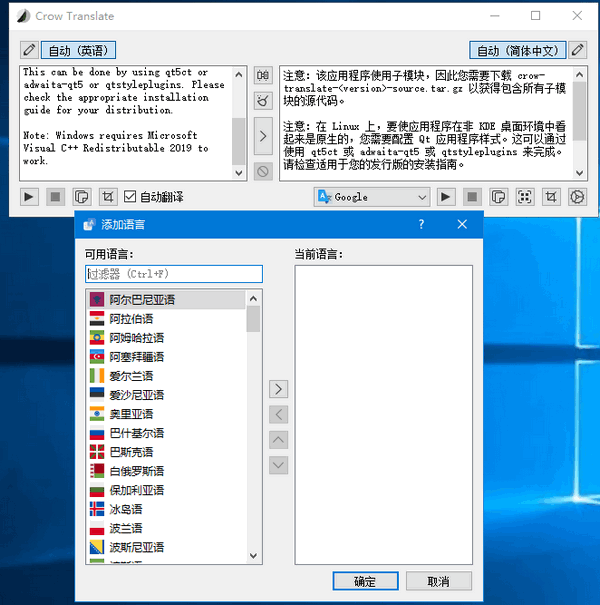Click the source screen crop translate icon
Screen dimensions: 600x605
tap(108, 197)
